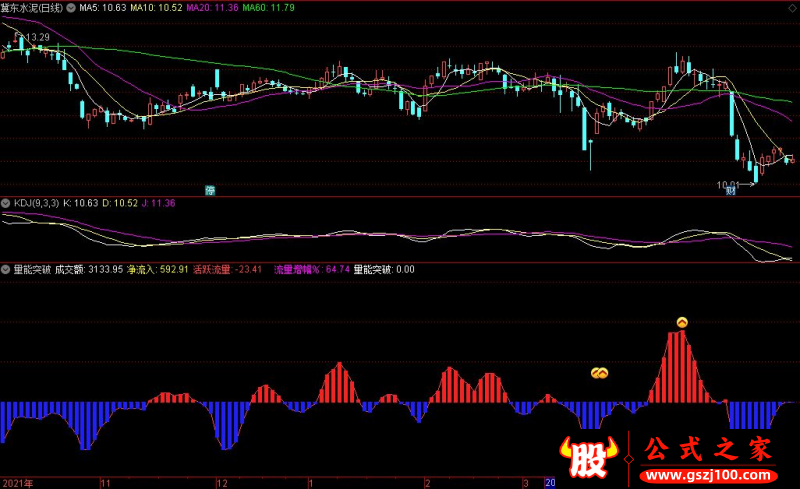Viewport: 800px width, 489px height.
Task: Select the MA20: 11.36 label
Action: coord(212,8)
